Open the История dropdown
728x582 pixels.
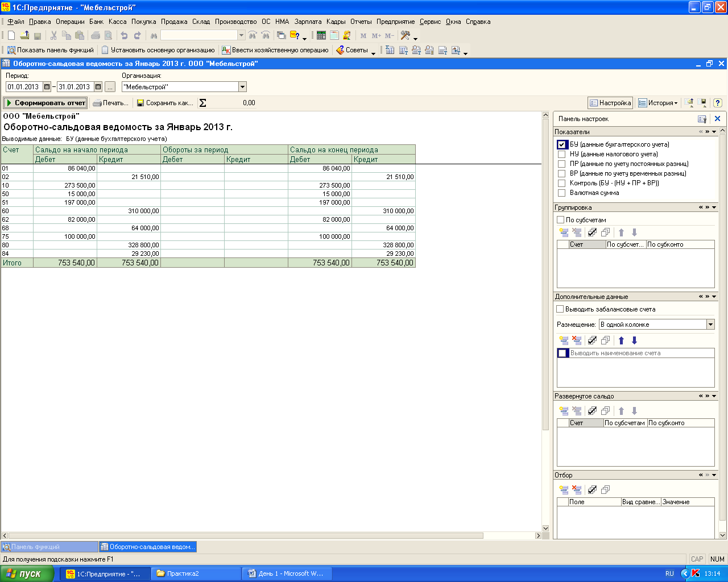click(x=658, y=103)
